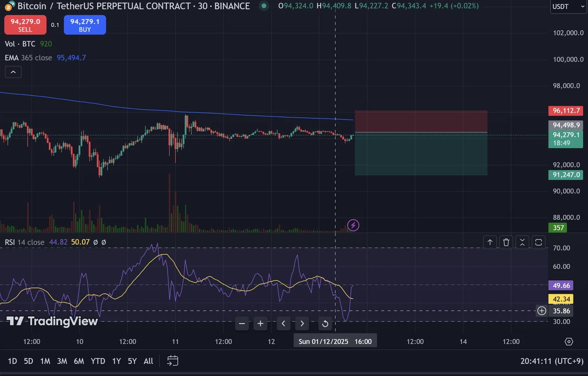The width and height of the screenshot is (588, 376).
Task: Zoom out the chart with minus button
Action: pos(242,324)
